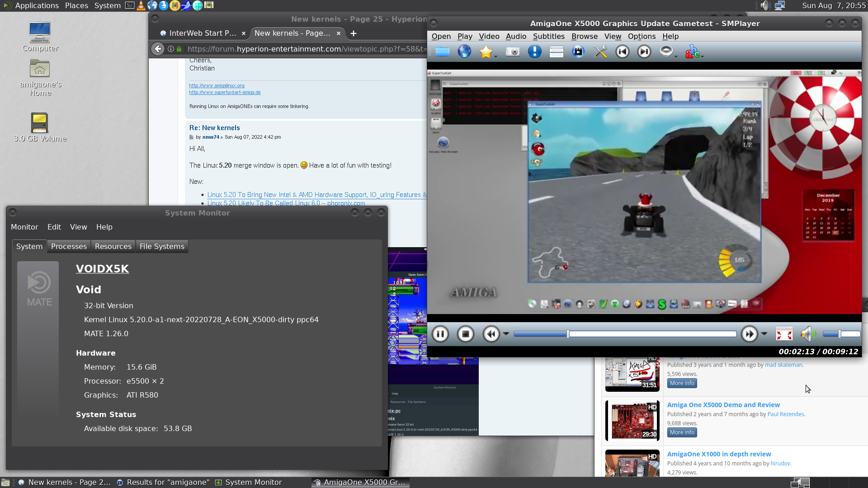Go back in the browser
868x488 pixels.
(x=158, y=49)
